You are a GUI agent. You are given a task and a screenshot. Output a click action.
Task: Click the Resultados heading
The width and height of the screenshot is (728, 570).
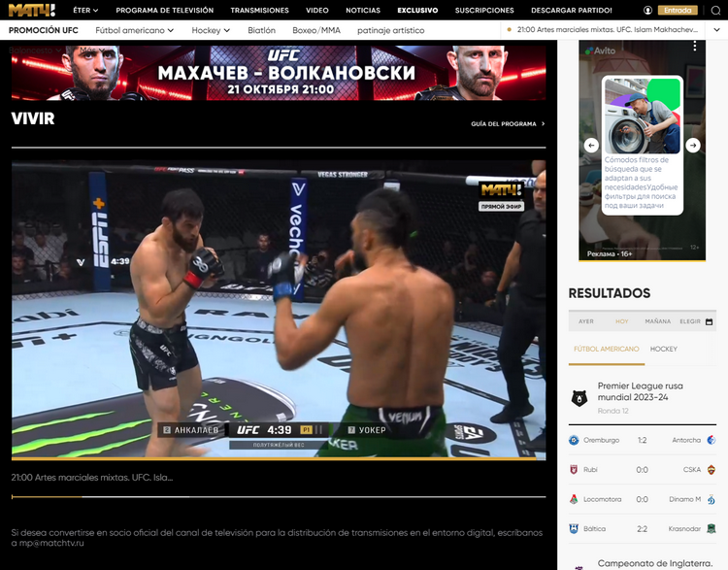tap(610, 293)
